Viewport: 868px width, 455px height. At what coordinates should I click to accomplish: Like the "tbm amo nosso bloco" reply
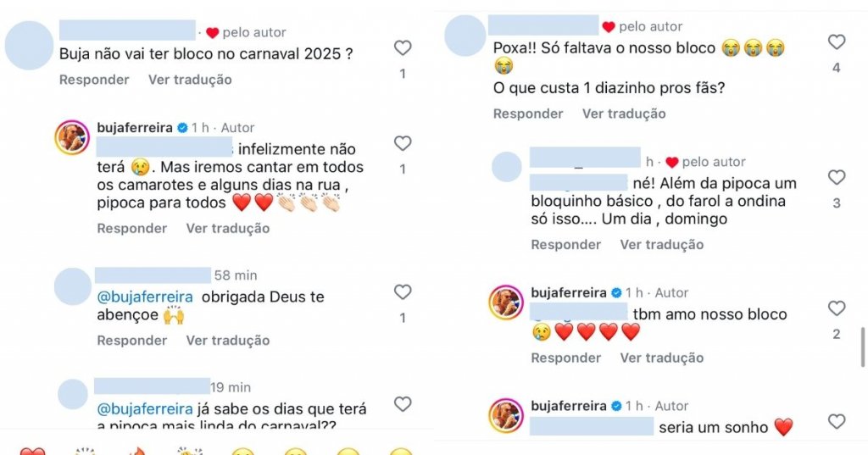(x=837, y=308)
